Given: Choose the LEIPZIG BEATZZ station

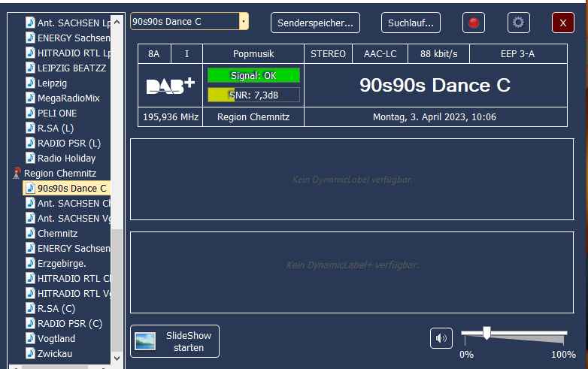Looking at the screenshot, I should click(x=71, y=68).
